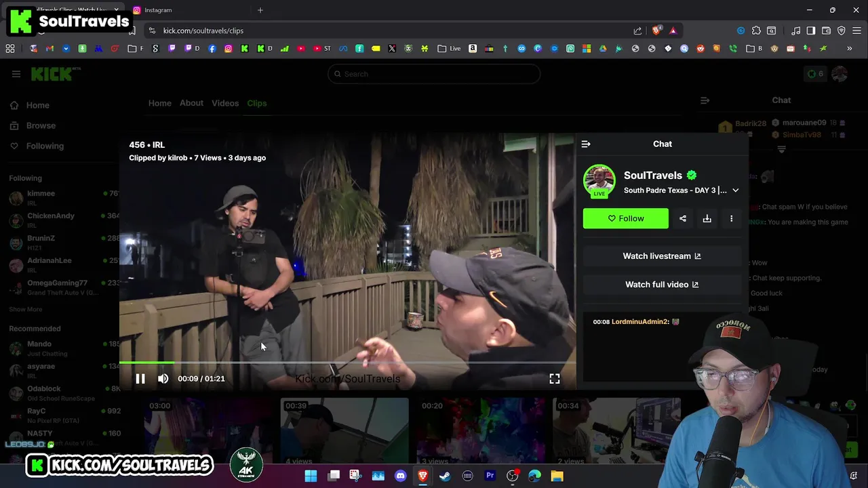Go to Home in sidebar
Image resolution: width=868 pixels, height=488 pixels.
pyautogui.click(x=30, y=105)
